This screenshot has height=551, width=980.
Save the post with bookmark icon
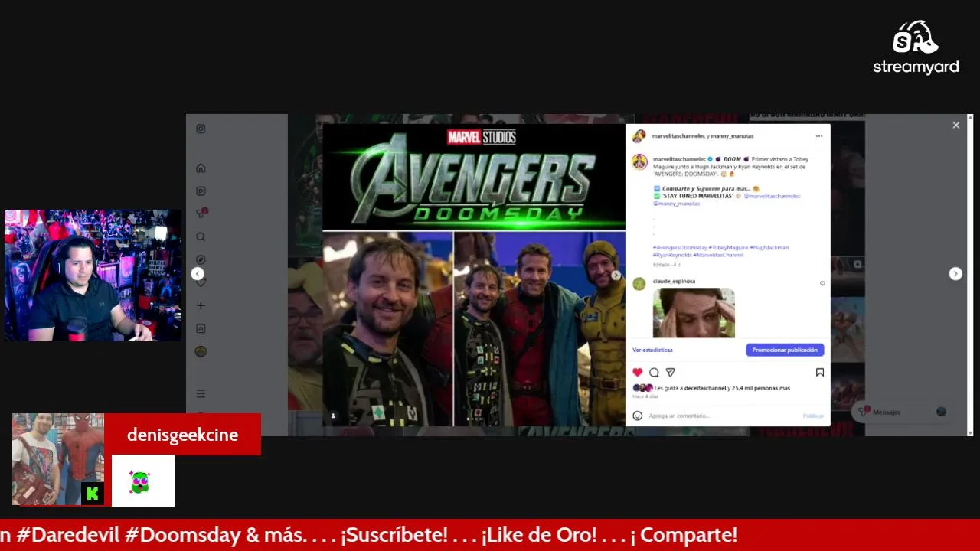(819, 372)
